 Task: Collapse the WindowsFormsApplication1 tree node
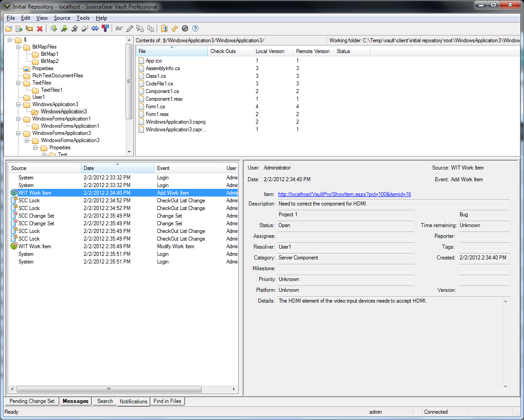(x=18, y=119)
